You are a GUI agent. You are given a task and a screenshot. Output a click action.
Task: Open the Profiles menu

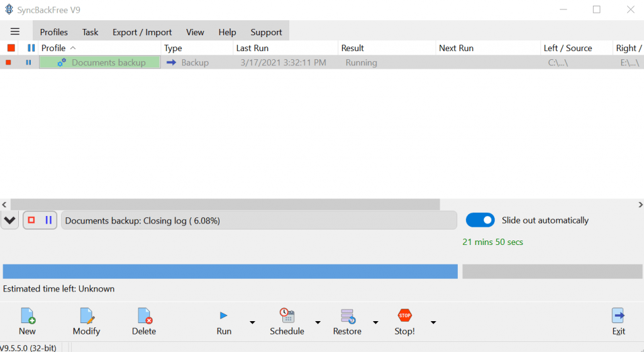54,32
